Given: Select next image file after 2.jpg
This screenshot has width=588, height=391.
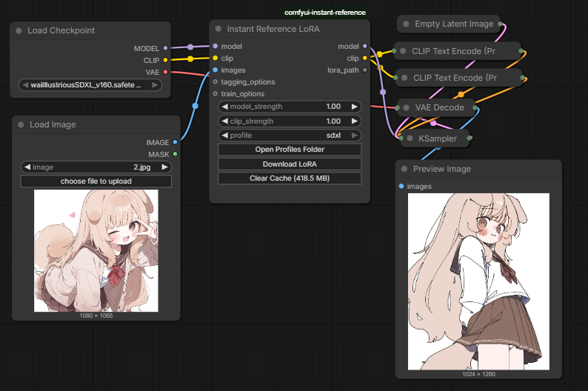Looking at the screenshot, I should tap(164, 167).
